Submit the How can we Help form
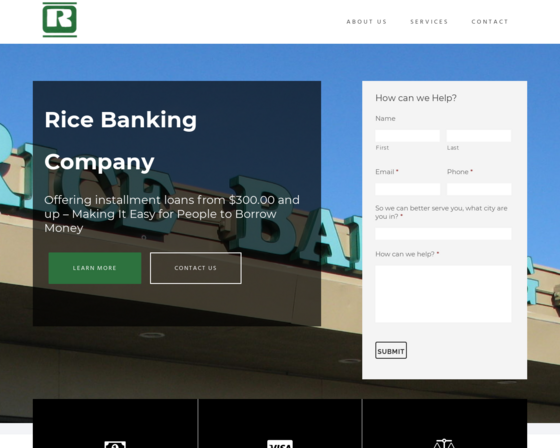Viewport: 560px width, 448px height. coord(391,350)
